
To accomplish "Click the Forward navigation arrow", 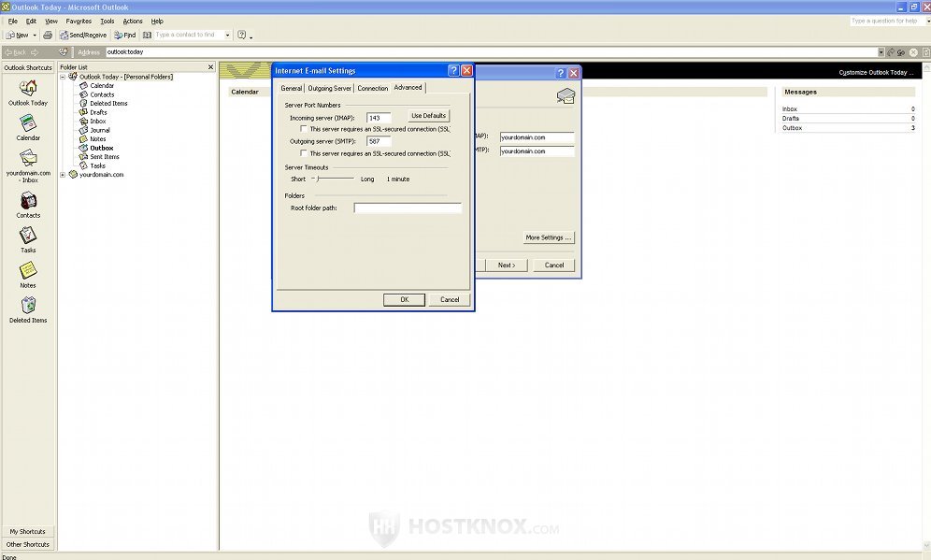I will (x=35, y=52).
